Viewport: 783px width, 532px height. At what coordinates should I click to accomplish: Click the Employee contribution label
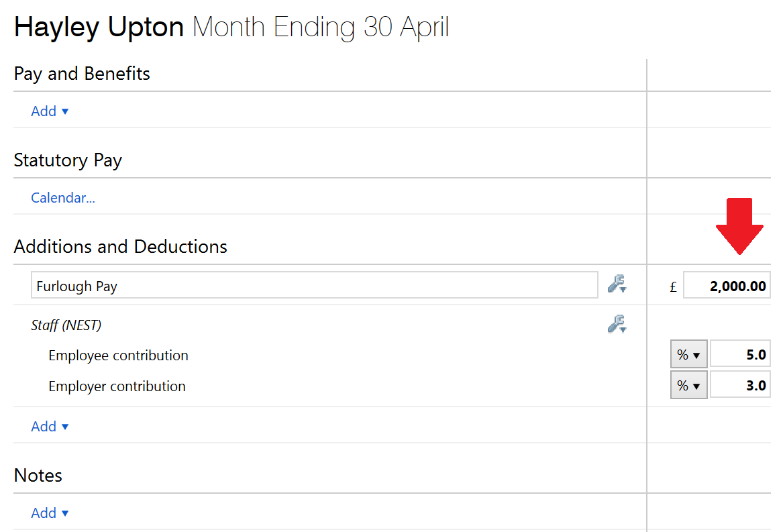(x=118, y=355)
